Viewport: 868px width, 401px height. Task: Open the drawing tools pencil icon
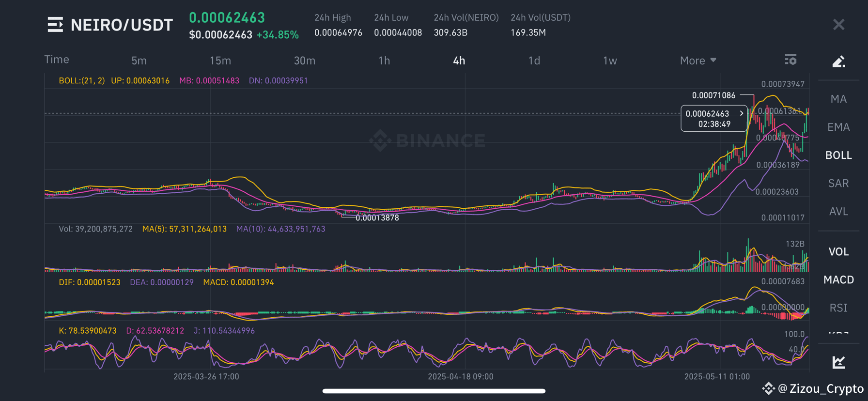pos(838,62)
